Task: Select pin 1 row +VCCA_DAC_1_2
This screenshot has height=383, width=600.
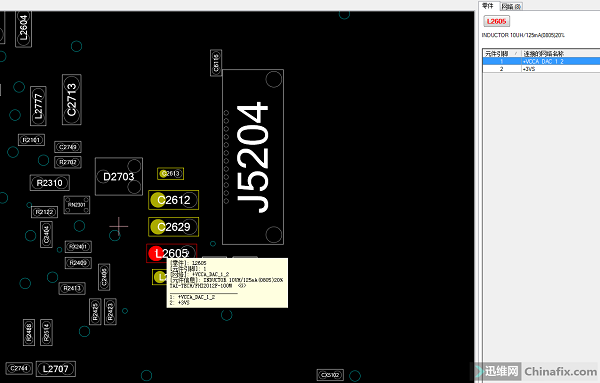Action: pyautogui.click(x=541, y=61)
